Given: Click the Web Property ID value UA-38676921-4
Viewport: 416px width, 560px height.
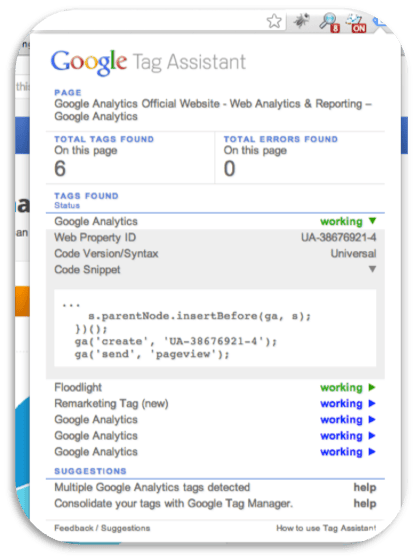Looking at the screenshot, I should coord(339,238).
